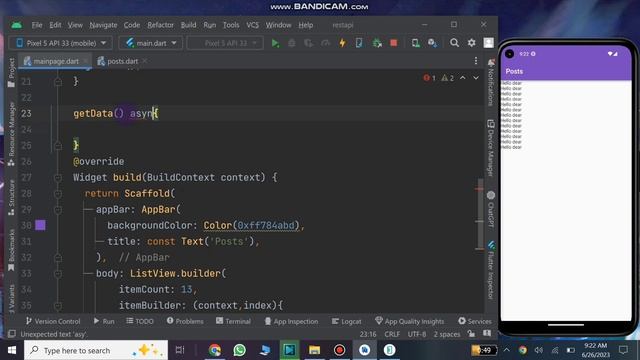Click the error count indicator 1
Viewport: 640px width, 360px height.
(429, 78)
